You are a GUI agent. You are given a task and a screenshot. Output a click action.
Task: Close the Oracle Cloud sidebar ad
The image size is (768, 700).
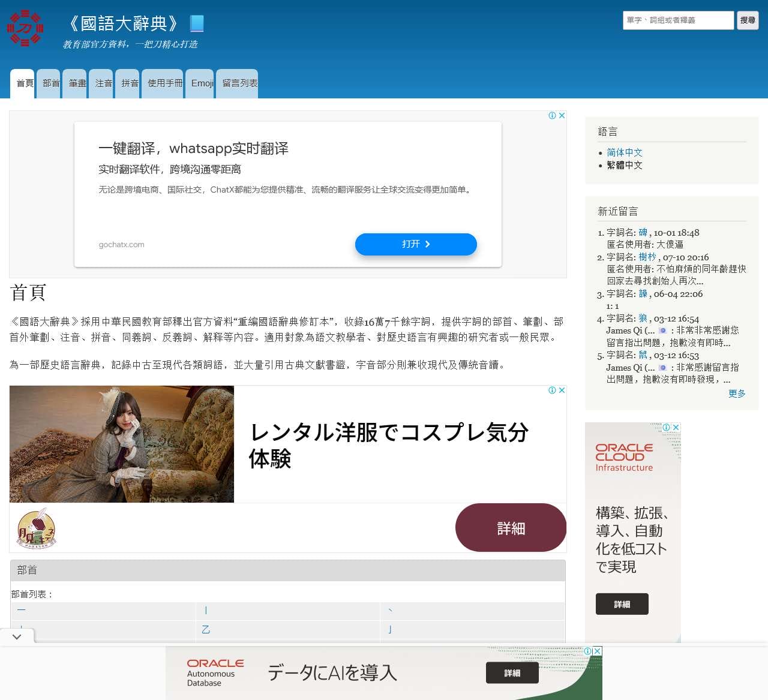point(676,427)
